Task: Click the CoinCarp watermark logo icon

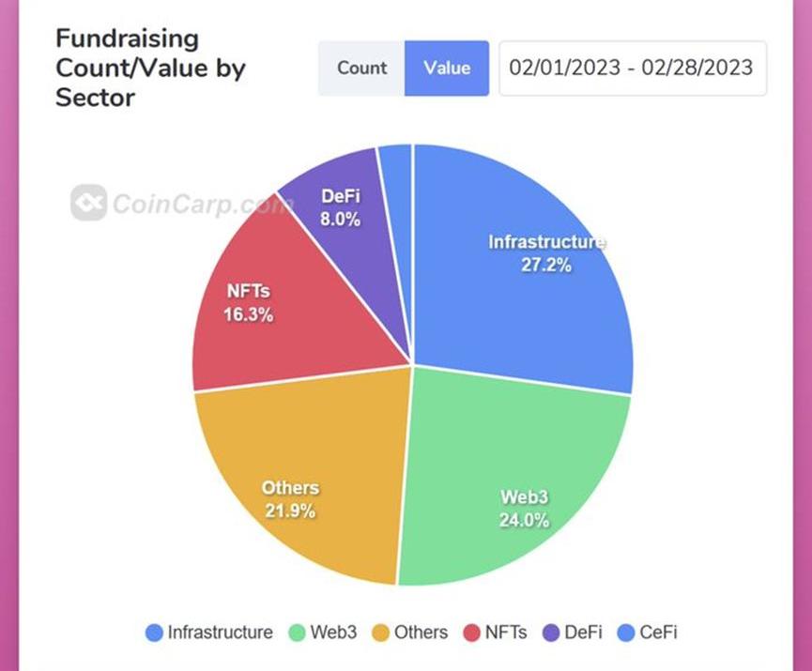Action: click(88, 202)
